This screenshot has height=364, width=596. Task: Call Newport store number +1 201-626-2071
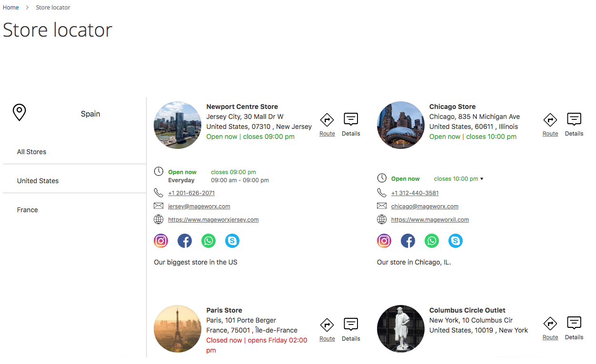click(x=191, y=193)
